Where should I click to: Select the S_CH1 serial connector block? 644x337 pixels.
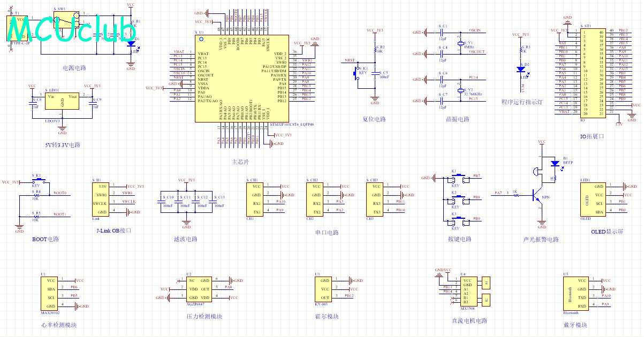(254, 199)
